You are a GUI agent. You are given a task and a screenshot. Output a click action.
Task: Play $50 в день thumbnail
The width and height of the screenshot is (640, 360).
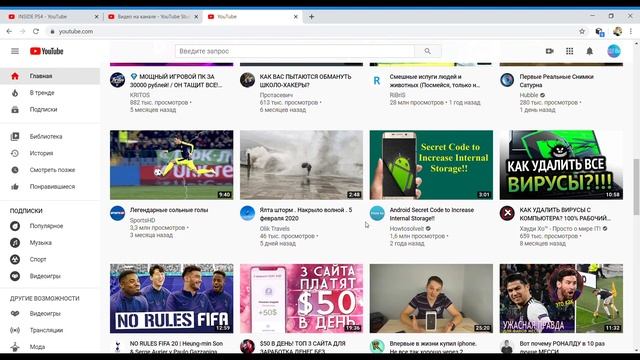pyautogui.click(x=301, y=298)
